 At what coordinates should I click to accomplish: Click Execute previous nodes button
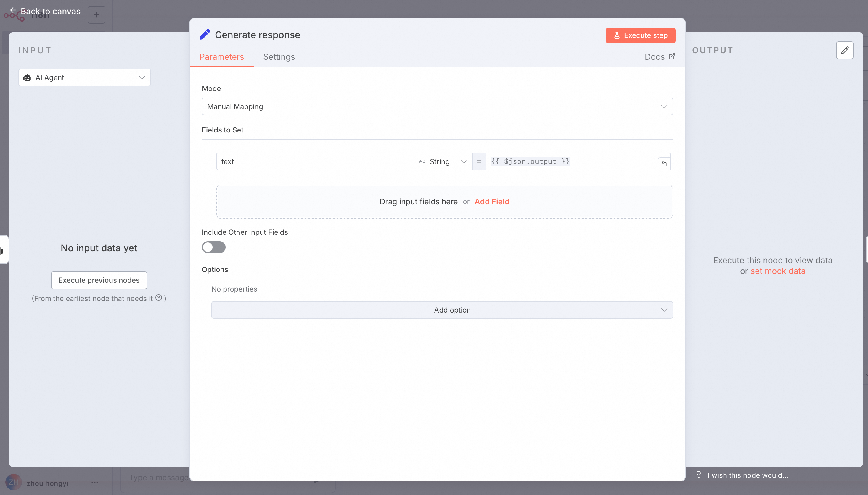pos(99,280)
